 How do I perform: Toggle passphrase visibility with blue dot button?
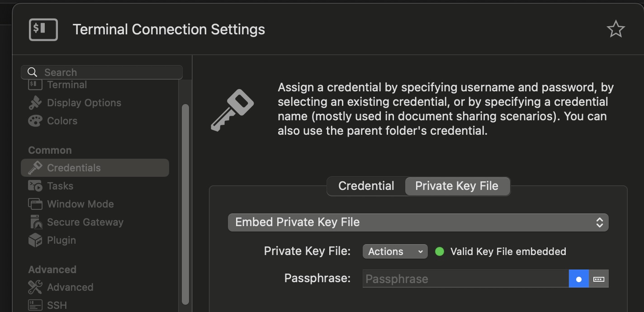[x=578, y=279]
